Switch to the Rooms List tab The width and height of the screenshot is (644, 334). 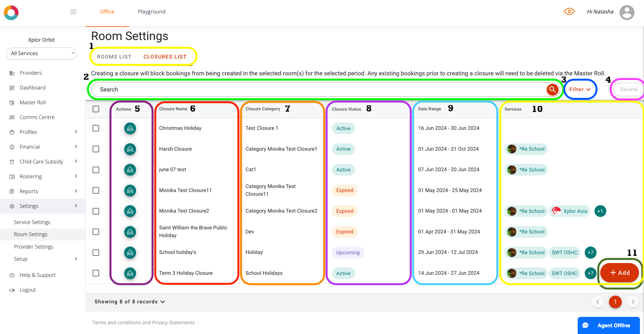pyautogui.click(x=114, y=57)
